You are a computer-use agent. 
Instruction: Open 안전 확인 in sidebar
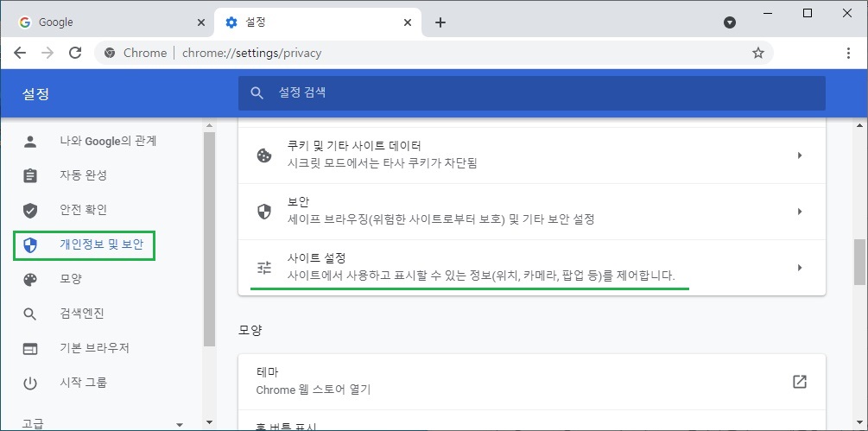[x=83, y=210]
